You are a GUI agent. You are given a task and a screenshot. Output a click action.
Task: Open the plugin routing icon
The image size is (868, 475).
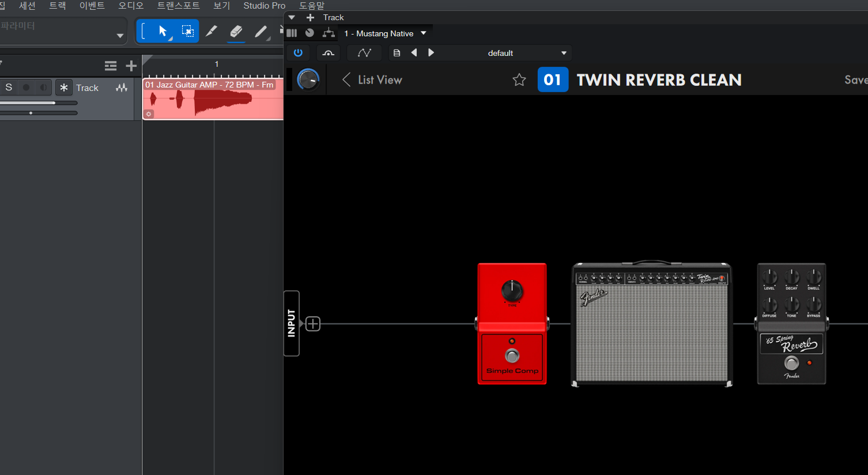[329, 33]
